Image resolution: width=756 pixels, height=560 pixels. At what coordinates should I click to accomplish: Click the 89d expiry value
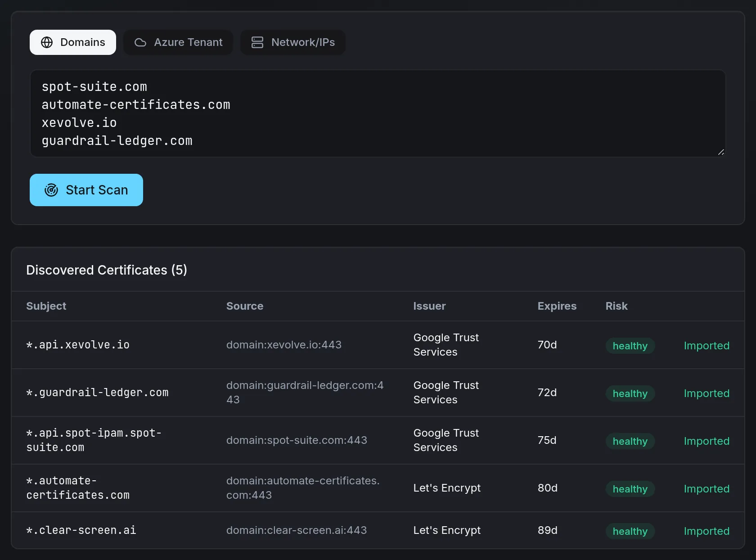(548, 530)
